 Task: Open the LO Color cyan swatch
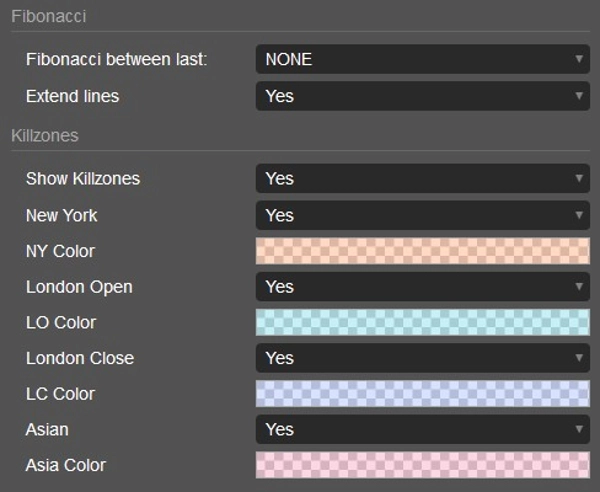tap(422, 323)
